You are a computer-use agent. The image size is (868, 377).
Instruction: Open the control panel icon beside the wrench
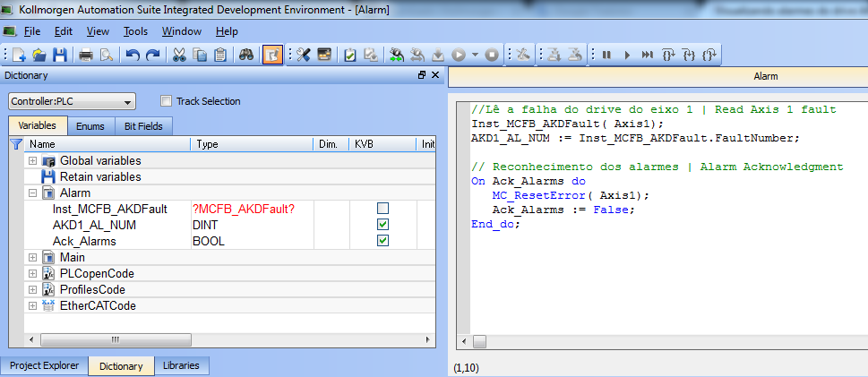tap(324, 55)
